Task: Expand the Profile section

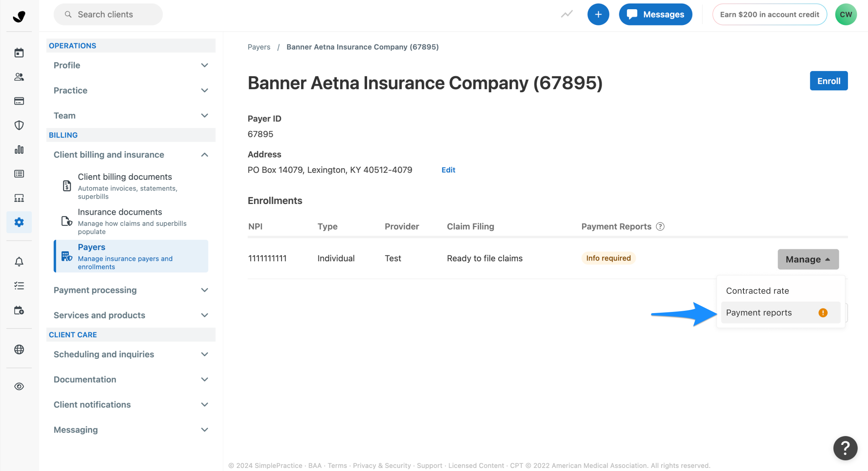Action: pyautogui.click(x=131, y=65)
